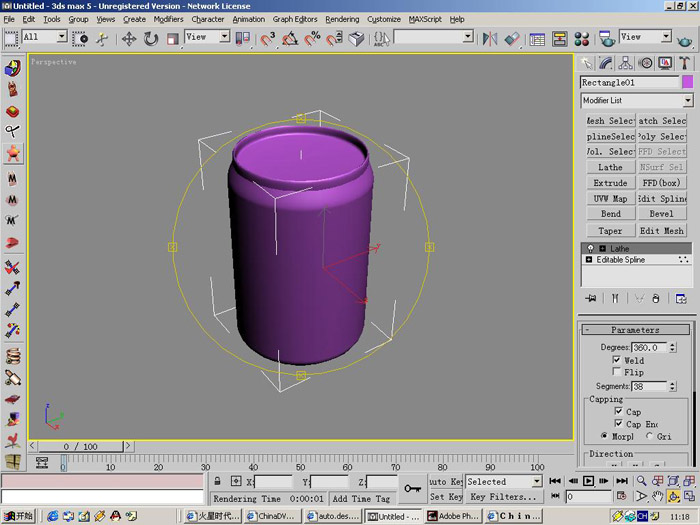The width and height of the screenshot is (700, 525).
Task: Select the Morph capping radio button
Action: point(604,436)
